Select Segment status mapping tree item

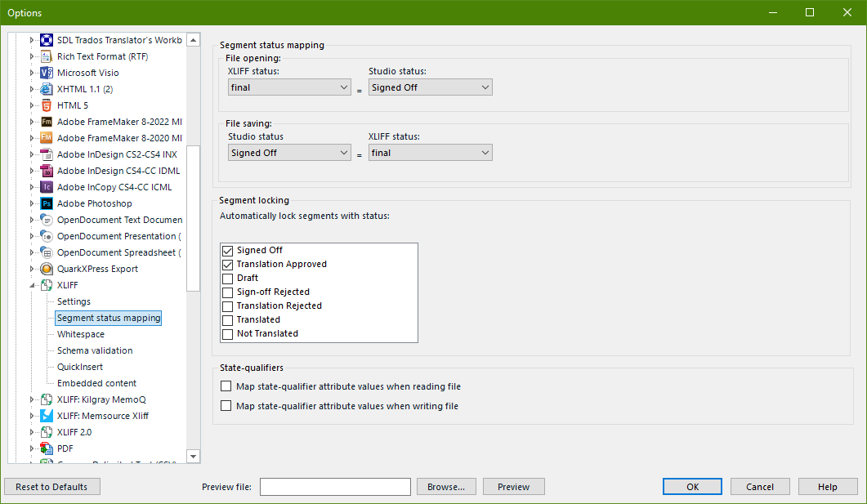pyautogui.click(x=109, y=318)
